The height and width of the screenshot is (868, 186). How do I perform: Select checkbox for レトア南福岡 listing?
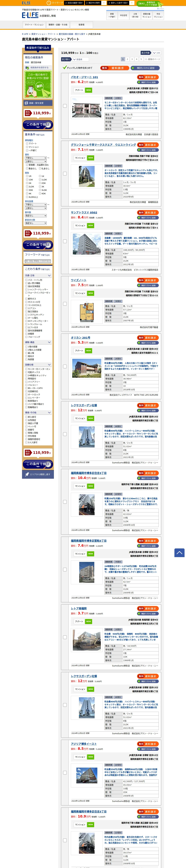pos(65,637)
